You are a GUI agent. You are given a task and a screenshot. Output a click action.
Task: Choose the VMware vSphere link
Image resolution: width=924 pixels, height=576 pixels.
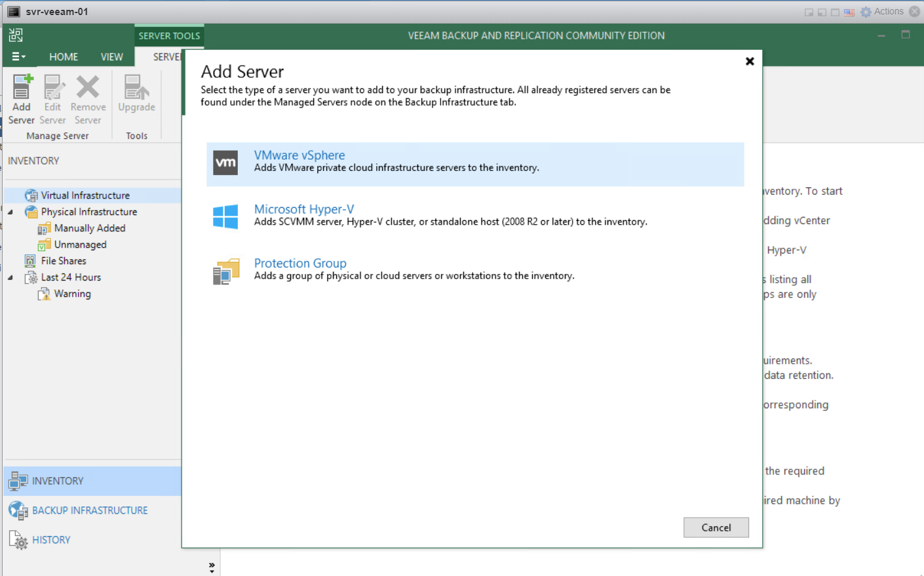[x=299, y=155]
